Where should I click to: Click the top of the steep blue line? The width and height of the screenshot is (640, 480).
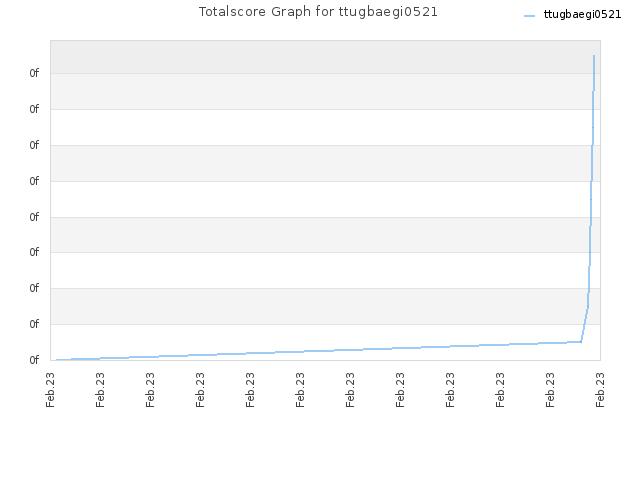tap(594, 56)
